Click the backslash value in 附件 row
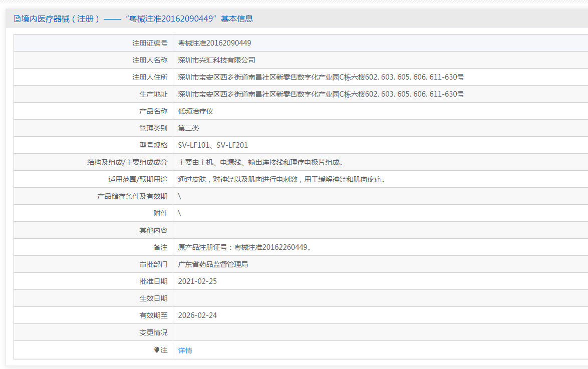Image resolution: width=588 pixels, height=369 pixels. 180,213
